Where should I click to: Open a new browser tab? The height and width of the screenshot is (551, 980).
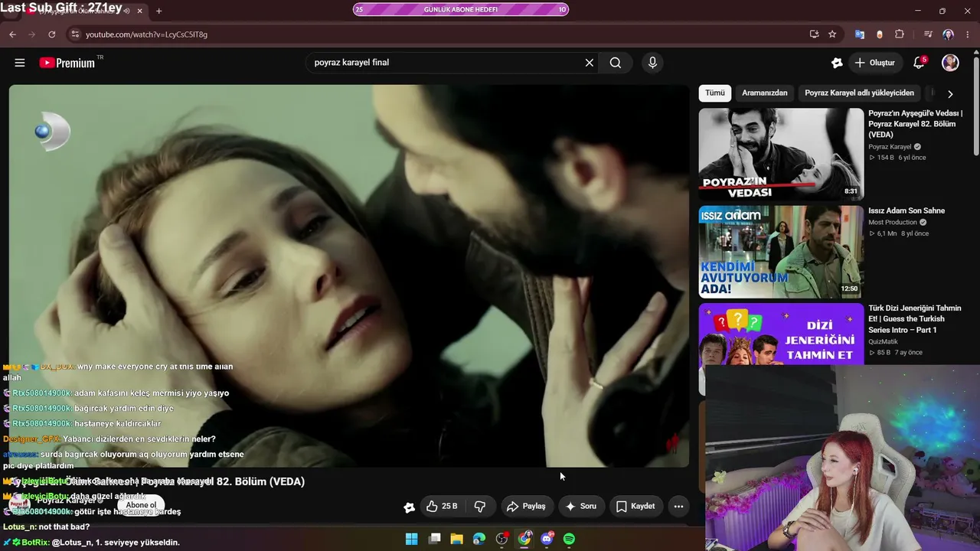[159, 11]
